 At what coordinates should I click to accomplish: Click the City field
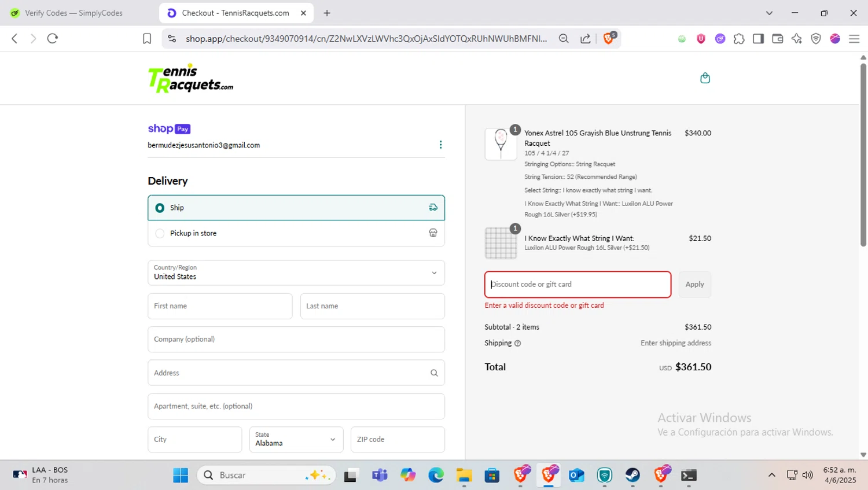pos(195,439)
